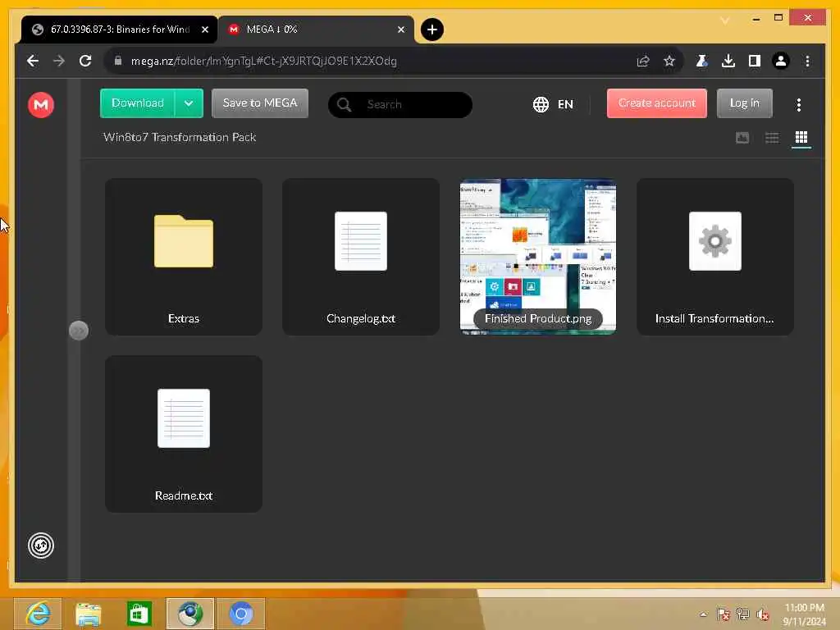Click the network tray icon
This screenshot has width=840, height=630.
pyautogui.click(x=743, y=614)
